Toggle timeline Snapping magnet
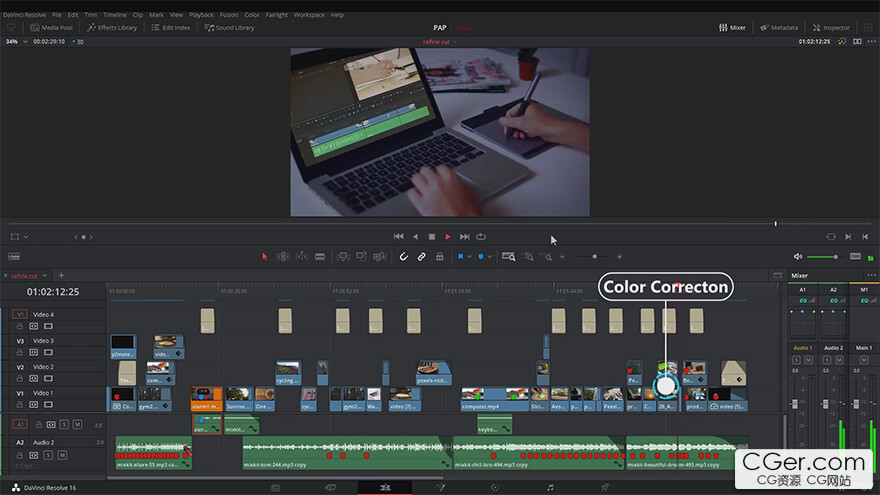The width and height of the screenshot is (880, 495). (x=403, y=256)
